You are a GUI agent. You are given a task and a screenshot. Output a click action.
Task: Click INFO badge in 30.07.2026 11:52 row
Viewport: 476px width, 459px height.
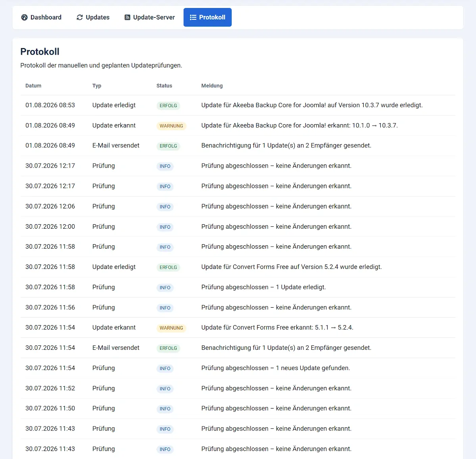165,389
